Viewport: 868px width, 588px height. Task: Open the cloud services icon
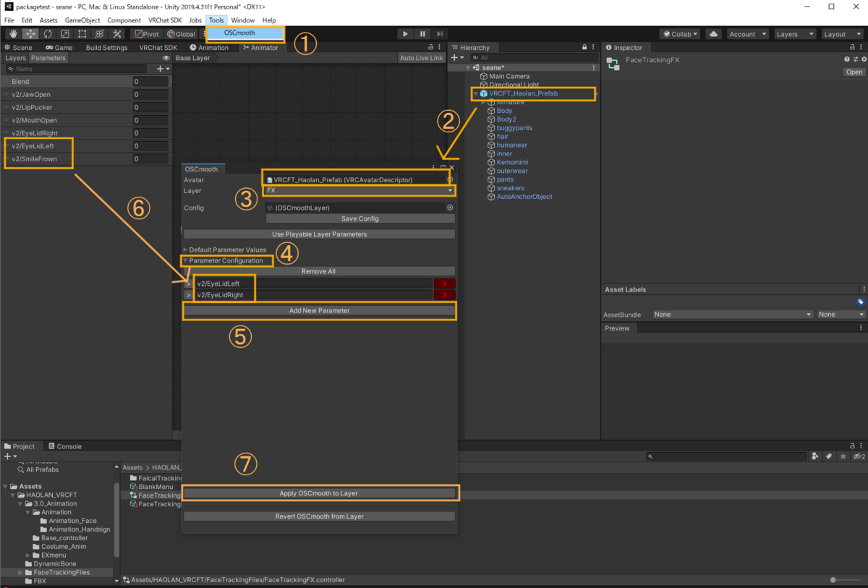[x=713, y=34]
